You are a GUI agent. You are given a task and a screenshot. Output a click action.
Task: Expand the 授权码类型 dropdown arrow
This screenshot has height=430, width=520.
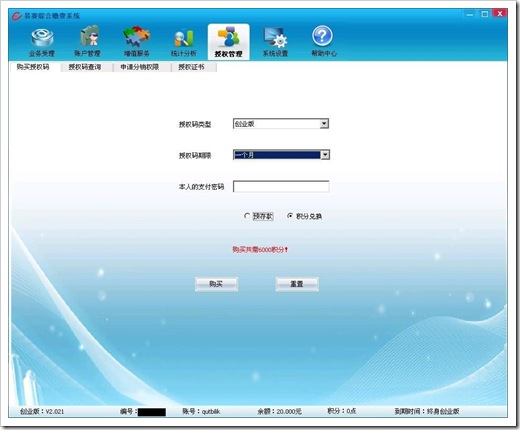point(324,124)
